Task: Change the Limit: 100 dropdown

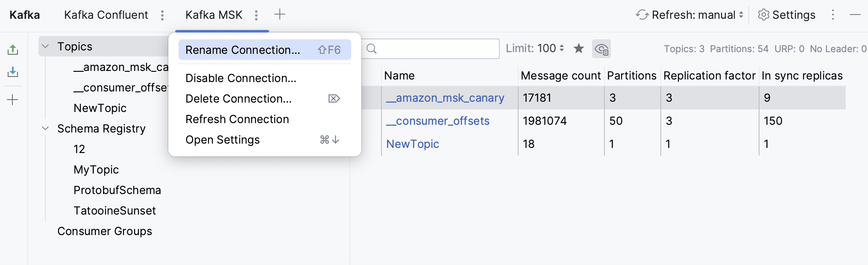Action: [x=535, y=48]
